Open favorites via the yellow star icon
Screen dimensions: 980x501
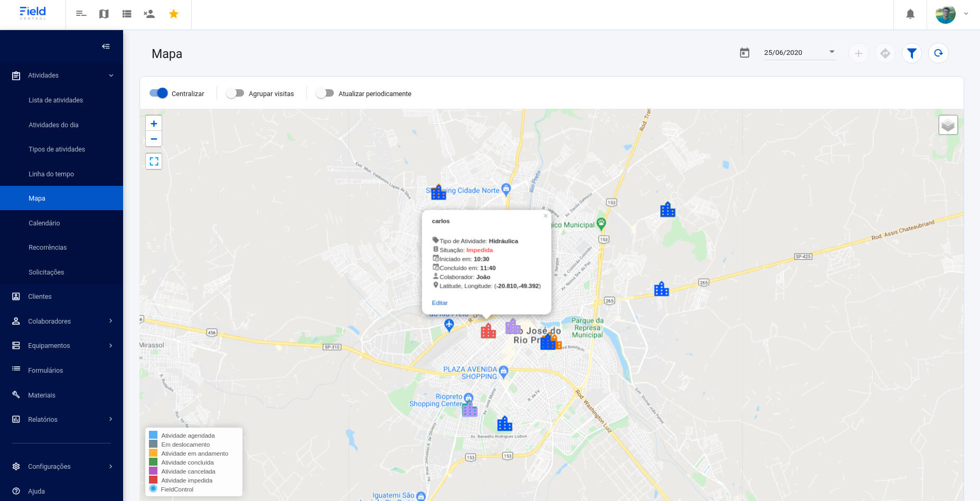173,13
